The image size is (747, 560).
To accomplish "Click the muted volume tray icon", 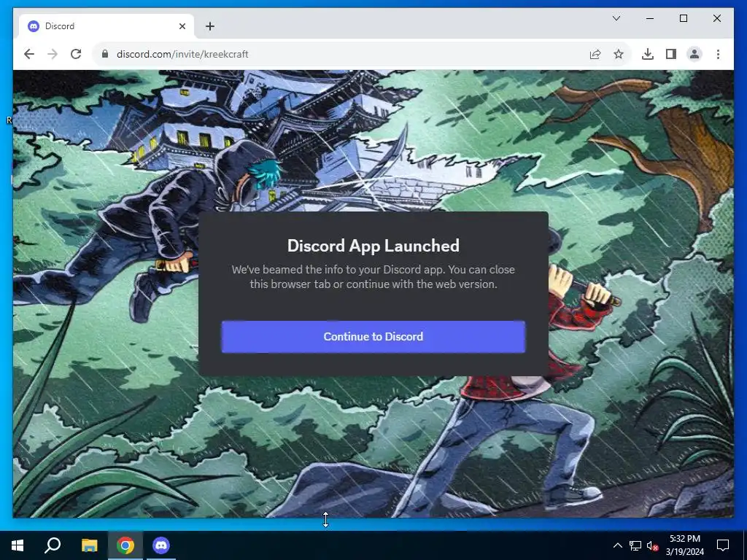I will pyautogui.click(x=652, y=545).
